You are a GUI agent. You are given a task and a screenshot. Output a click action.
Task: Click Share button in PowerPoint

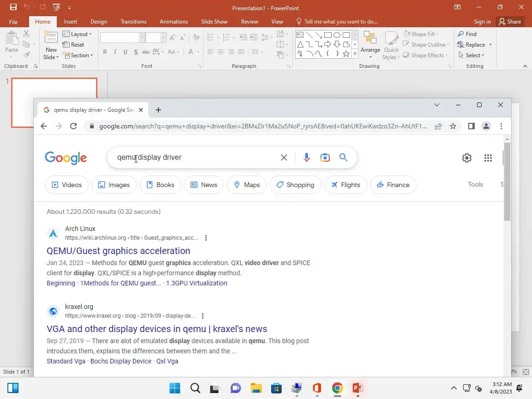[x=510, y=21]
